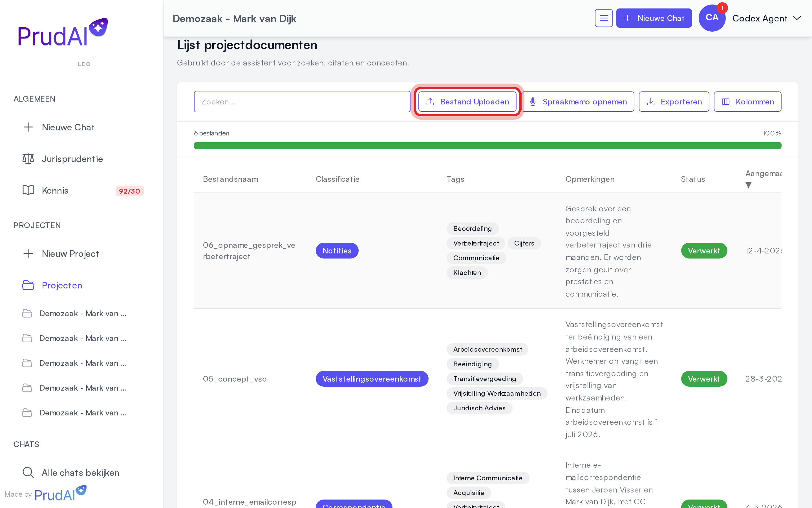812x508 pixels.
Task: Click the Juridisch Advies tag
Action: 479,408
